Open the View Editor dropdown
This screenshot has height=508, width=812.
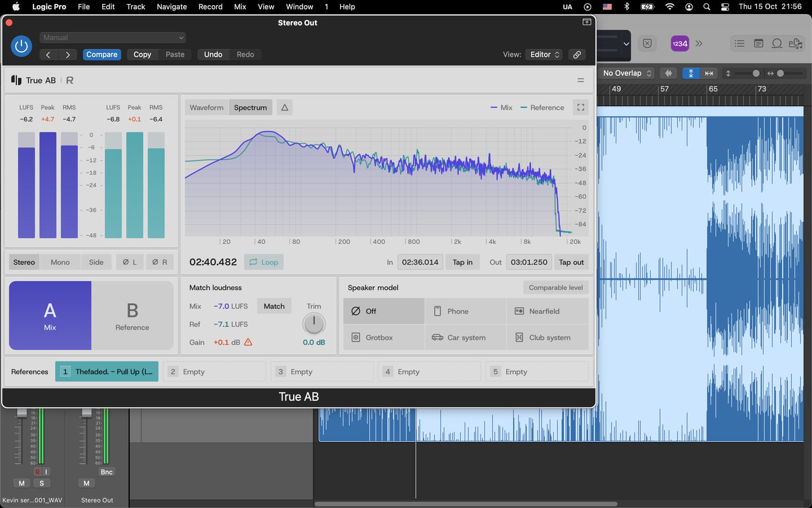pos(545,55)
